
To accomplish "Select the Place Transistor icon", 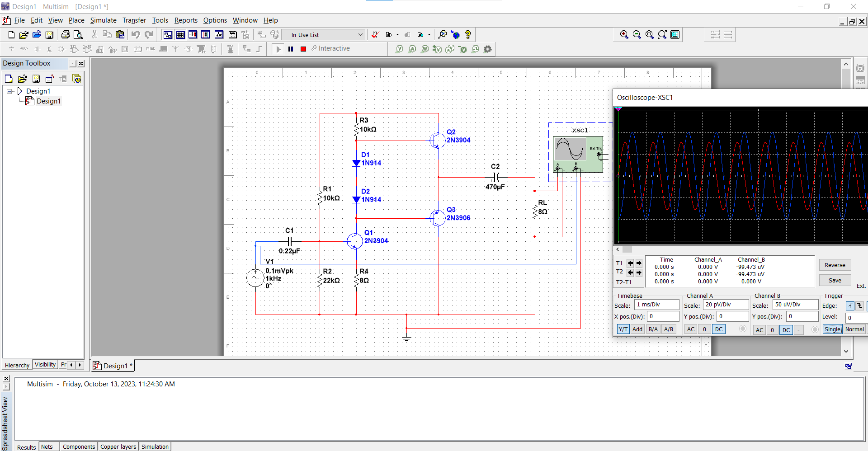I will (49, 49).
